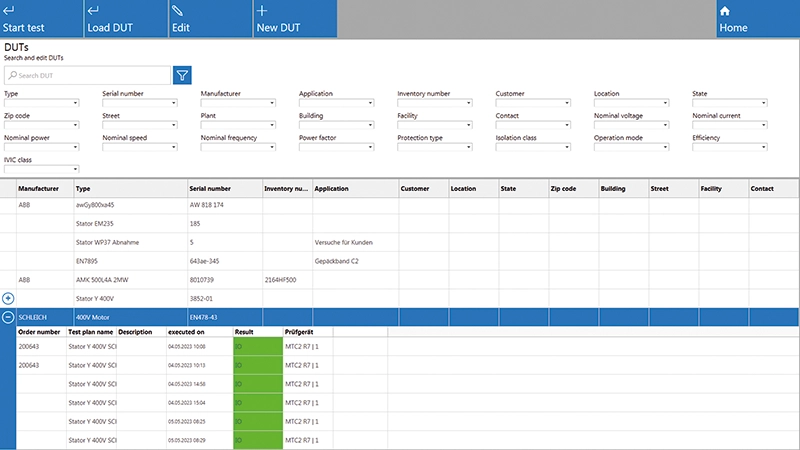800x450 pixels.
Task: Click the blue filter funnel icon
Action: [182, 75]
